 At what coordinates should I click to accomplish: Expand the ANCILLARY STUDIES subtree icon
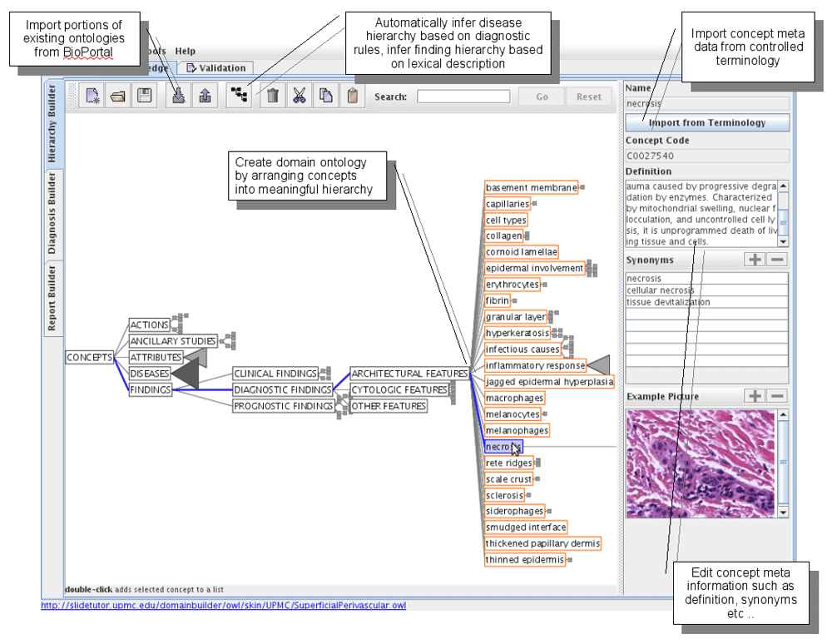pyautogui.click(x=228, y=340)
